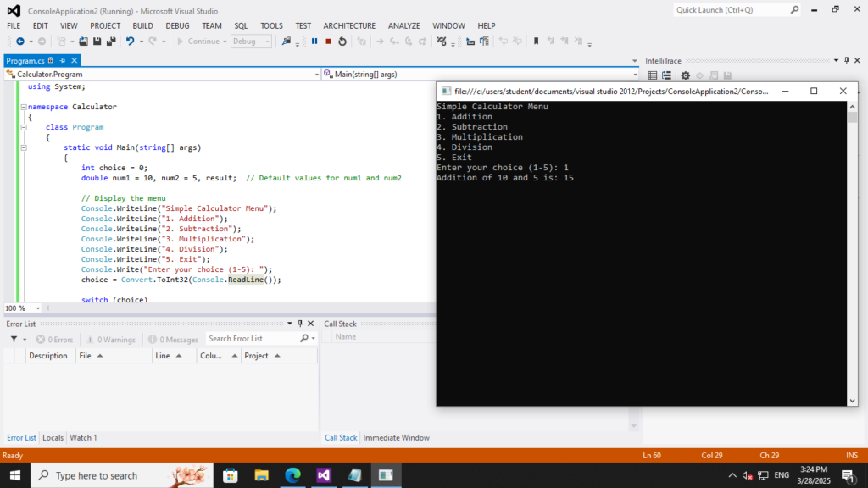Open the ANALYZE menu
868x488 pixels.
click(404, 25)
